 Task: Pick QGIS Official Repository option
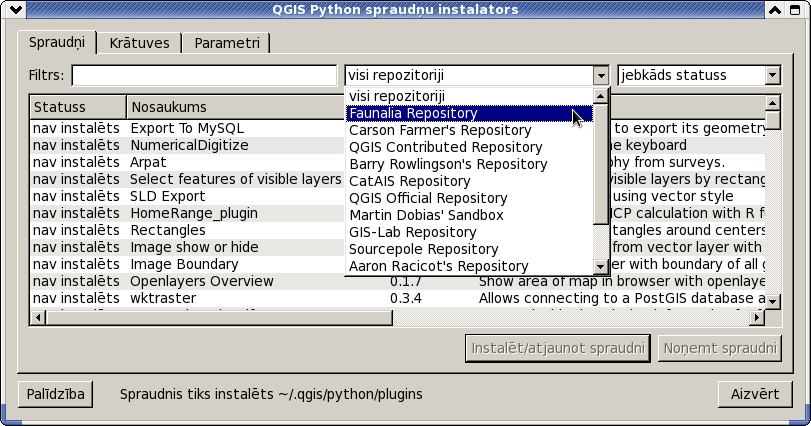pos(470,199)
